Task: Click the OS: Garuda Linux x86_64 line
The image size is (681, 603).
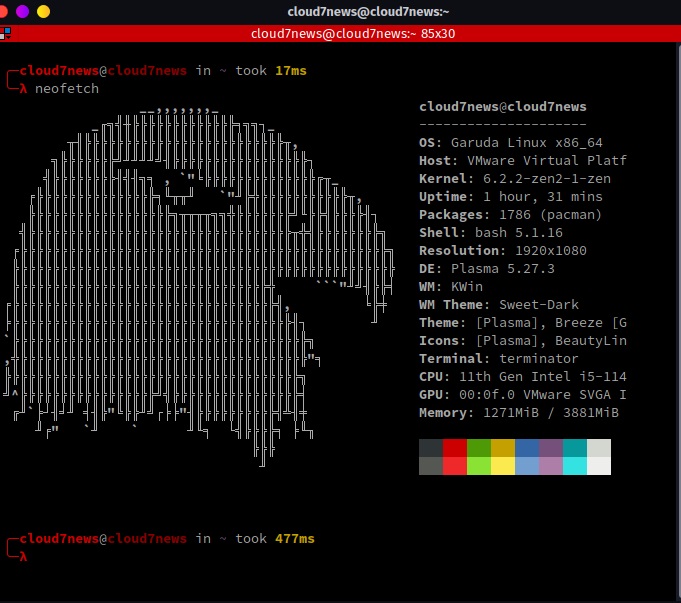Action: (x=510, y=143)
